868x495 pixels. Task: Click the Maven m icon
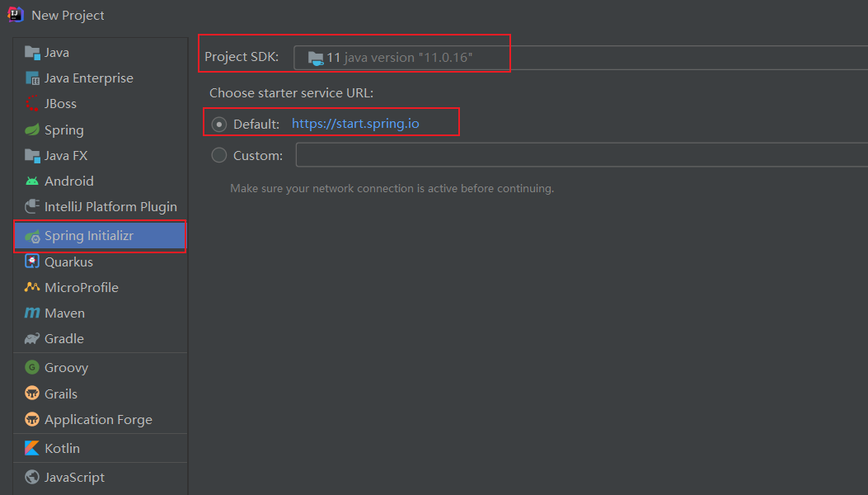pyautogui.click(x=32, y=313)
